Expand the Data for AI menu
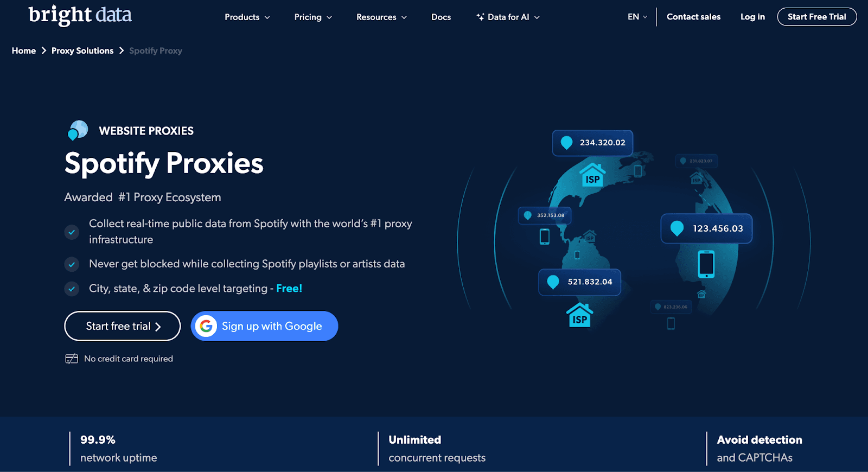The width and height of the screenshot is (868, 472). coord(508,17)
